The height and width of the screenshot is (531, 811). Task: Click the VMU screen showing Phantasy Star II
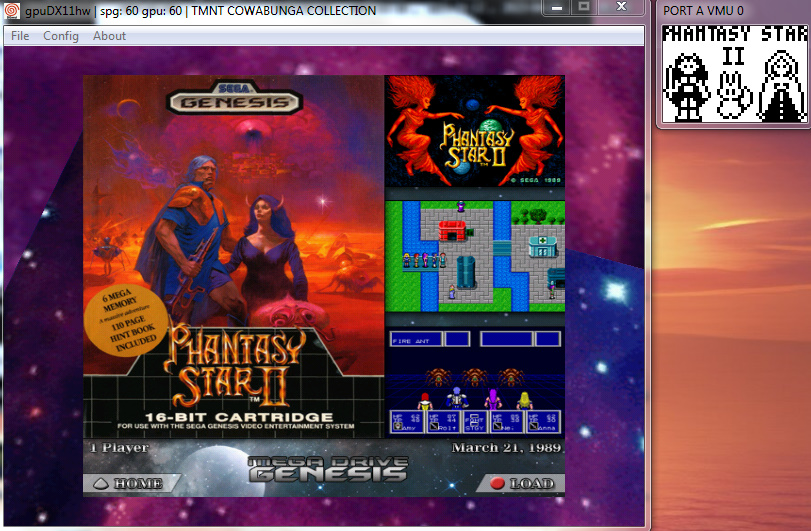(x=734, y=73)
